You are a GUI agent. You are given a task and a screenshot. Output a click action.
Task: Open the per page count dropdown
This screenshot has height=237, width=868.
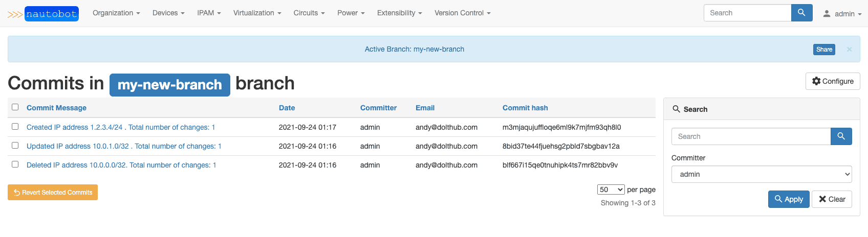(x=611, y=189)
